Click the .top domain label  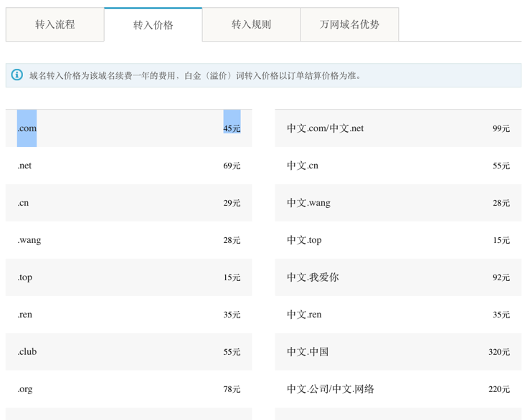coord(25,277)
